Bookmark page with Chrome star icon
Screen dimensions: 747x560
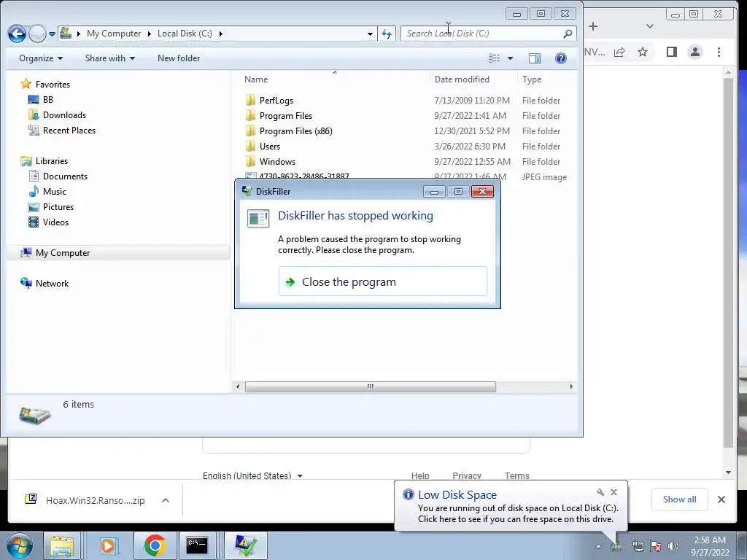tap(643, 52)
